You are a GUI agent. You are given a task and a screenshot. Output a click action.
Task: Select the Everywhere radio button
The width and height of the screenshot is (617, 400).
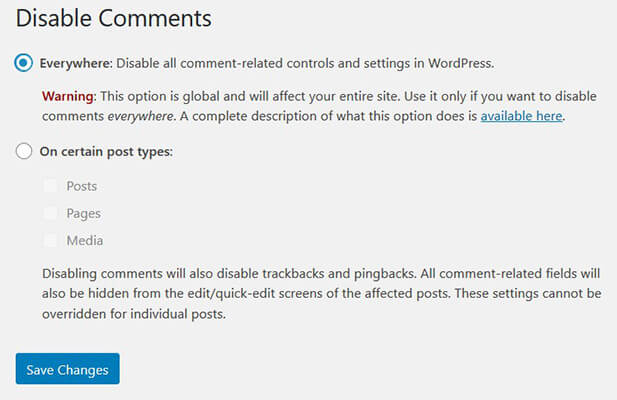pyautogui.click(x=24, y=63)
